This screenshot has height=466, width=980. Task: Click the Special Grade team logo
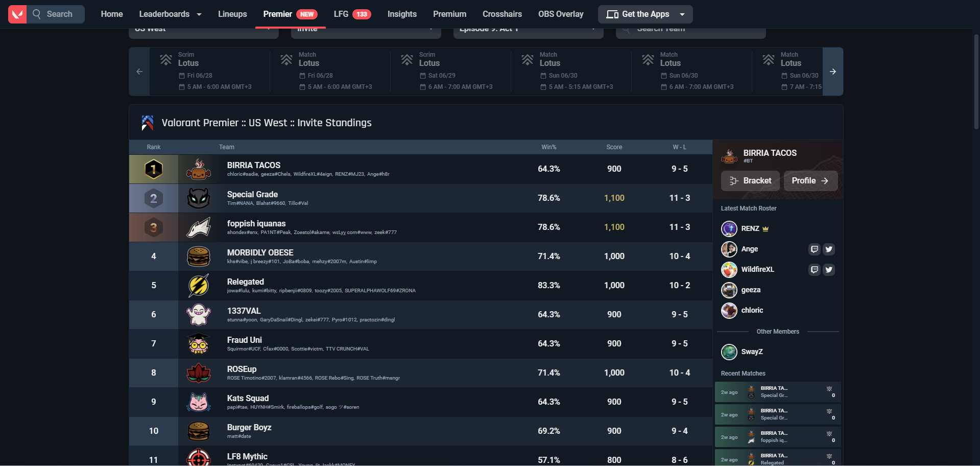click(199, 198)
